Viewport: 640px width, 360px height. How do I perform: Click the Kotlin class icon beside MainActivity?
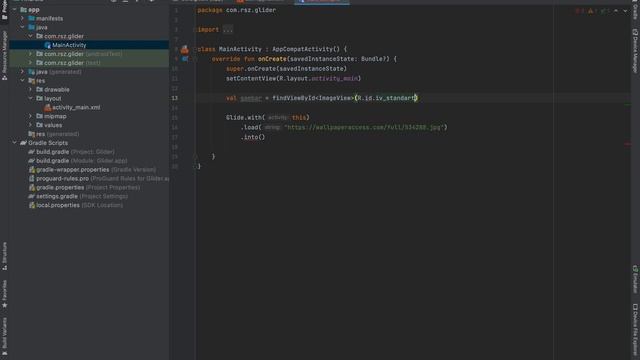(47, 45)
